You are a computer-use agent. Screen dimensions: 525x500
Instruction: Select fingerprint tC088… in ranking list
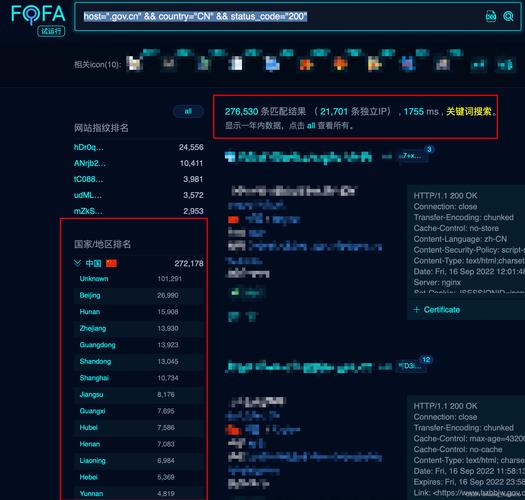tap(88, 179)
